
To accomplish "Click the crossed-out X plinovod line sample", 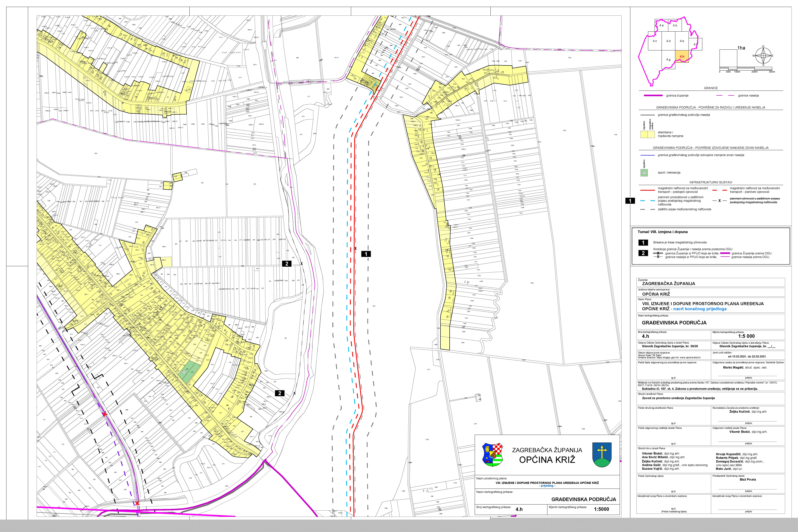I will point(720,201).
